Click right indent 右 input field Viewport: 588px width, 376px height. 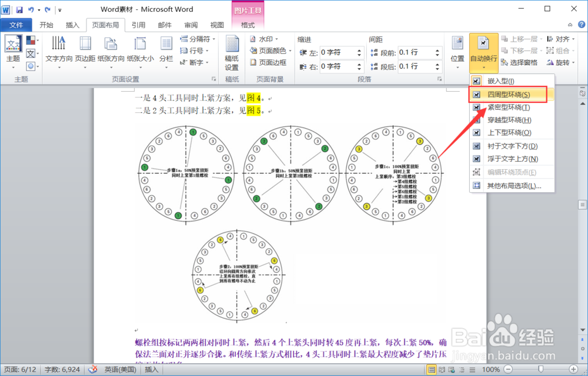point(338,66)
